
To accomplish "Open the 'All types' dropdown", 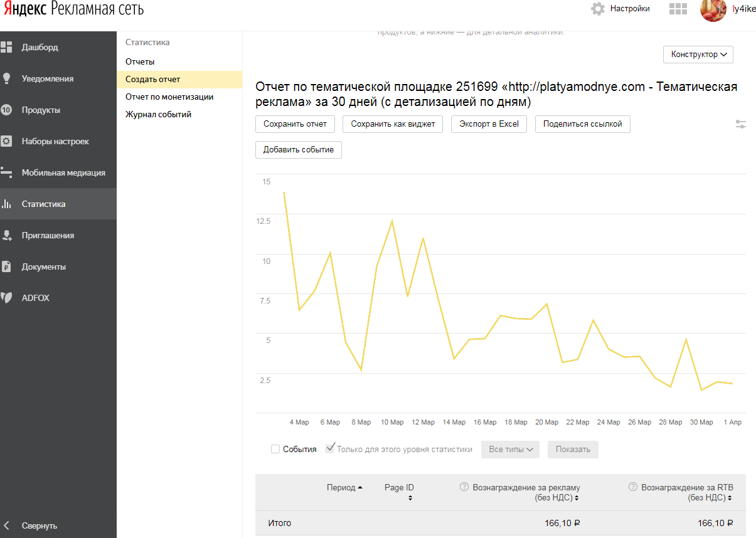I will 510,450.
